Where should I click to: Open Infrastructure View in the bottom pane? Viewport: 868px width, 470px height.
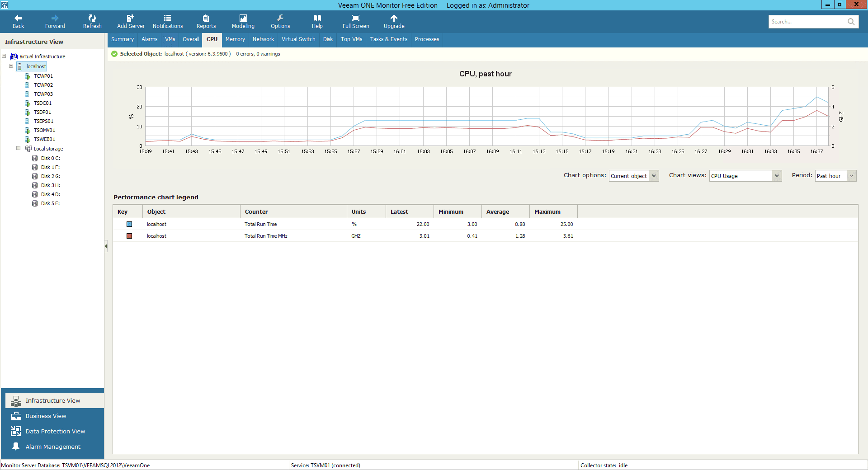tap(55, 400)
